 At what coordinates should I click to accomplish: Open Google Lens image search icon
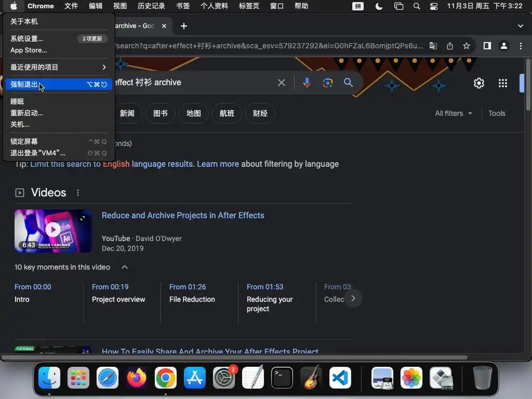327,83
